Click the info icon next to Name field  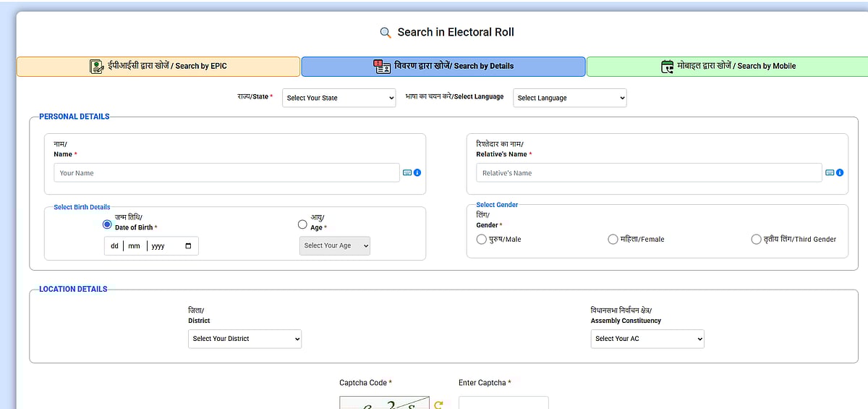click(x=417, y=173)
